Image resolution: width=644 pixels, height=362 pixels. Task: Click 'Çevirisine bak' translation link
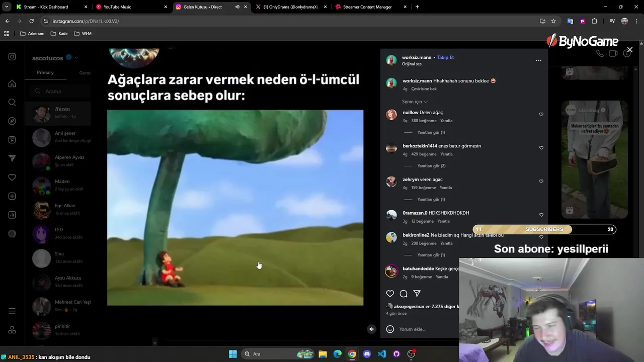coord(424,89)
